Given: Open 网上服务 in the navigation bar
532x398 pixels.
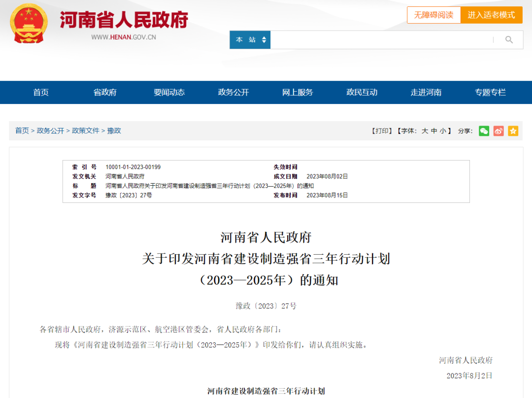Looking at the screenshot, I should pos(298,92).
